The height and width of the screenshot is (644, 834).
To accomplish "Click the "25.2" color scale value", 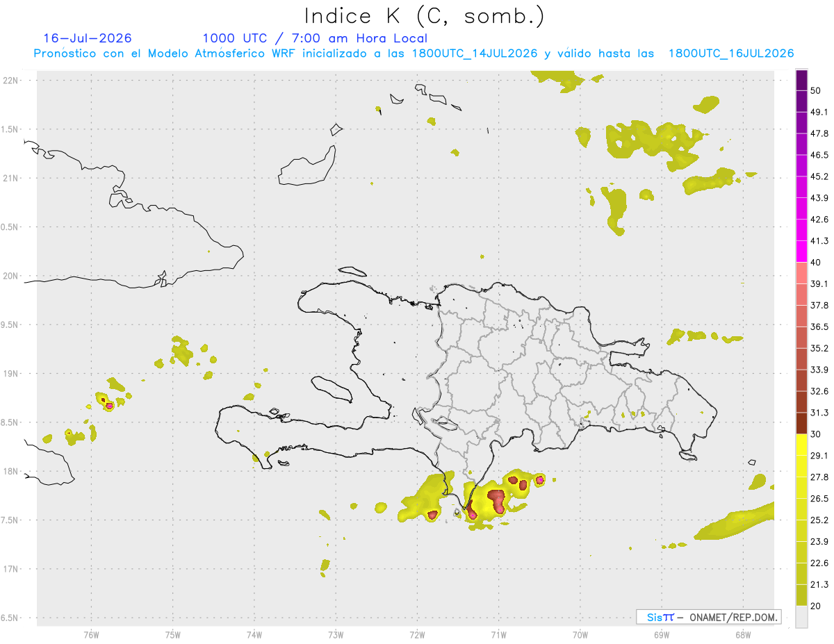I will pos(819,520).
